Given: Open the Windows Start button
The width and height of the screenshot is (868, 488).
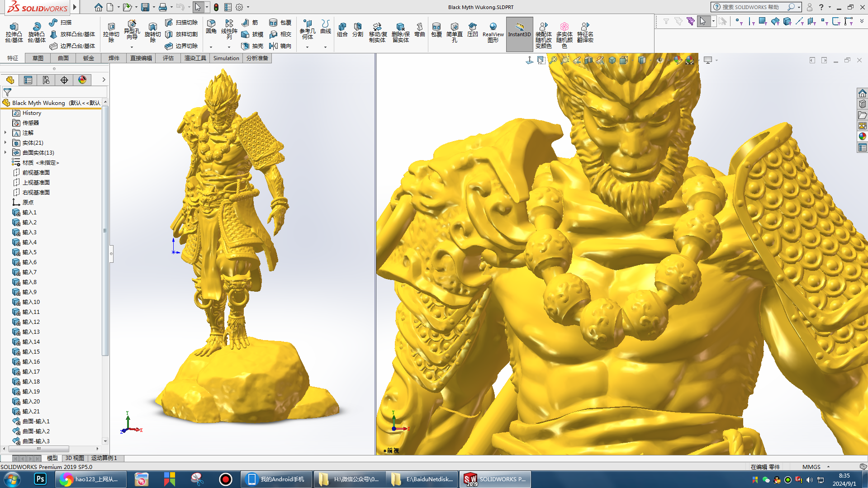Looking at the screenshot, I should (x=12, y=479).
